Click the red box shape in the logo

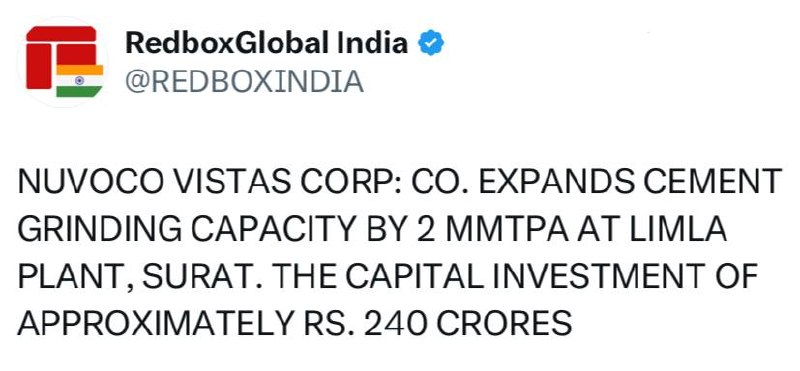pyautogui.click(x=61, y=57)
